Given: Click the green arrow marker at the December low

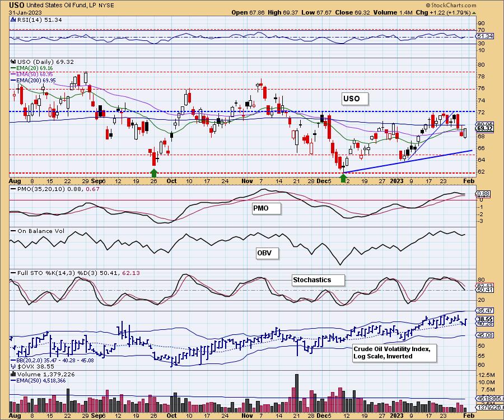Looking at the screenshot, I should 344,177.
